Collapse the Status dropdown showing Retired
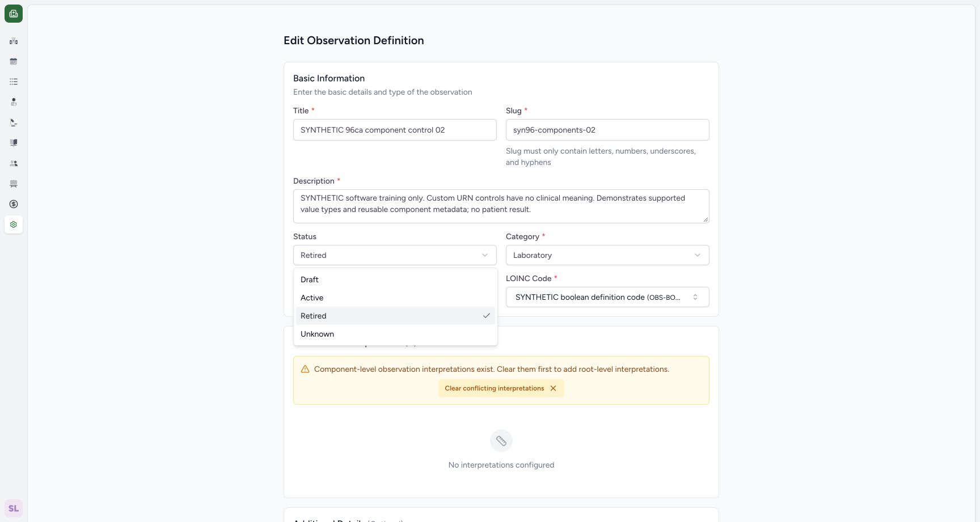Screen dimensions: 980x522 395,255
